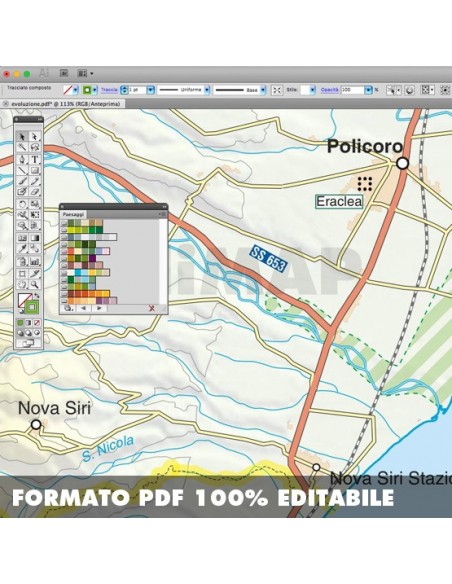This screenshot has height=584, width=452.
Task: Open the Paesaggi swatches tab
Action: tap(73, 215)
